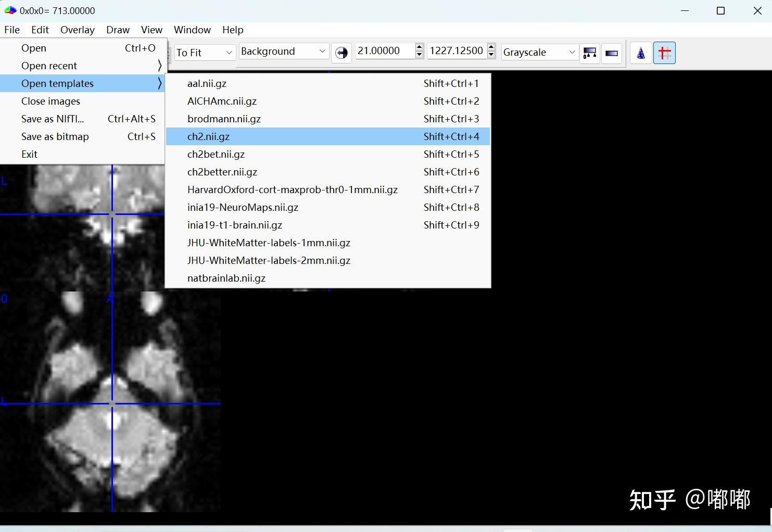
Task: Expand the Open recent submenu
Action: click(83, 66)
